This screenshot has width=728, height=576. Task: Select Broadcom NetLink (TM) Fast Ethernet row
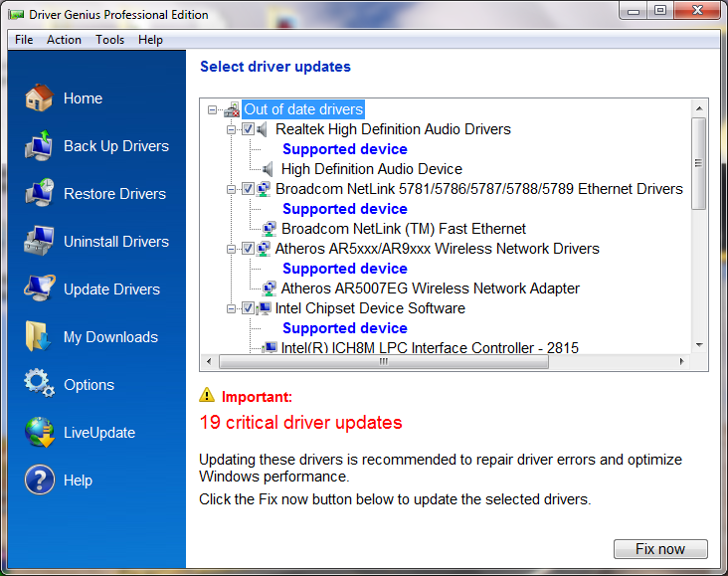click(x=403, y=229)
